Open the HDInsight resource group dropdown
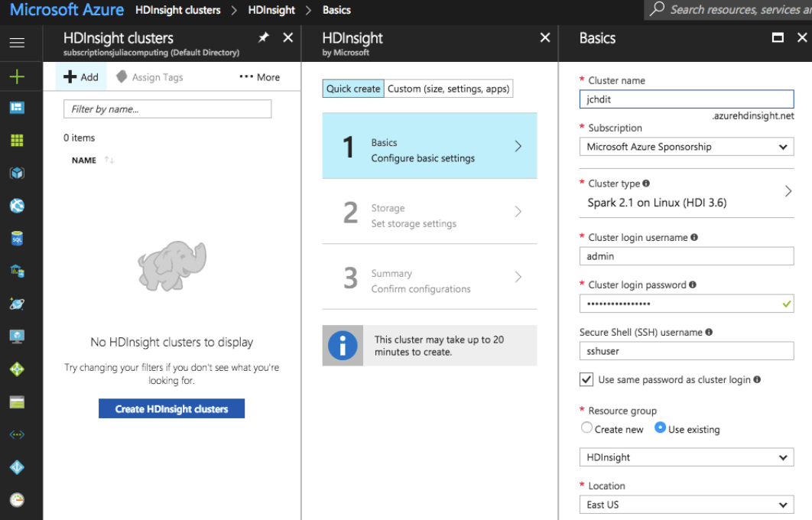812x520 pixels. (x=686, y=457)
